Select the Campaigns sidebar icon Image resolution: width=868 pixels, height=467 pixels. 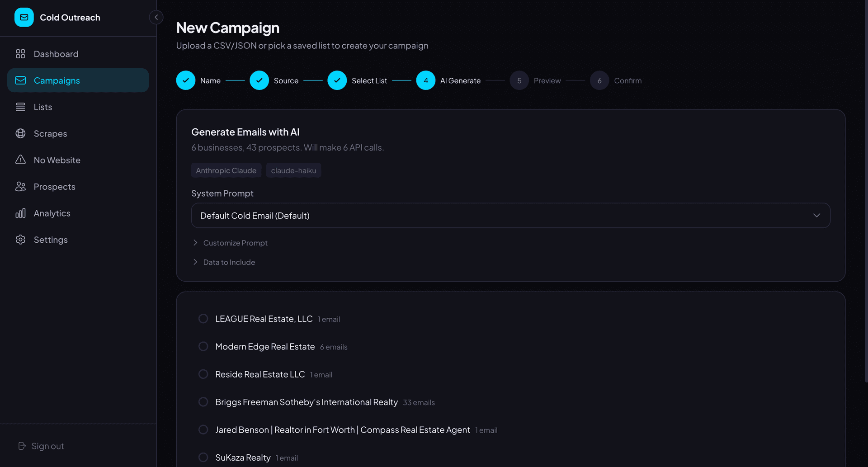pyautogui.click(x=20, y=80)
